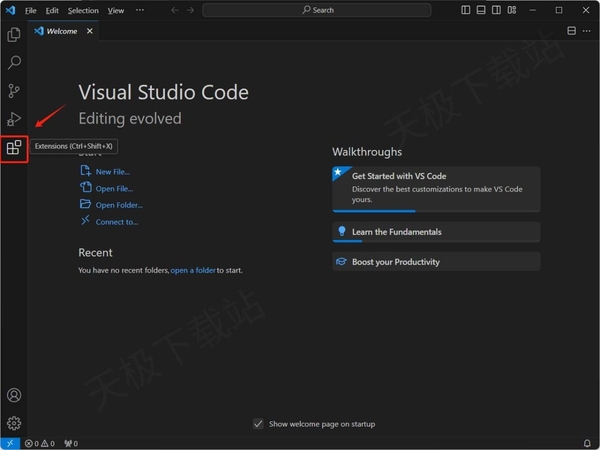Image resolution: width=600 pixels, height=450 pixels.
Task: Toggle Show welcome page on startup
Action: tap(258, 424)
